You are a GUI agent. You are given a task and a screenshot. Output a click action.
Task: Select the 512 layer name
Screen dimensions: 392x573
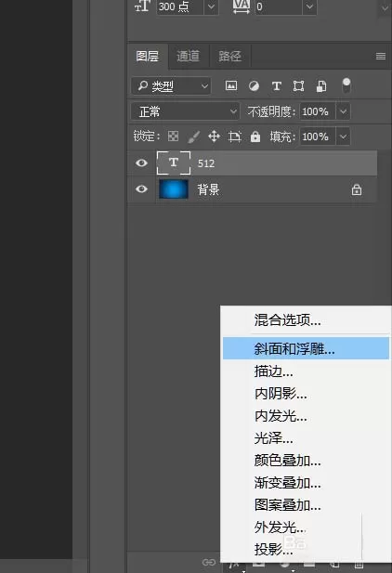pyautogui.click(x=206, y=163)
